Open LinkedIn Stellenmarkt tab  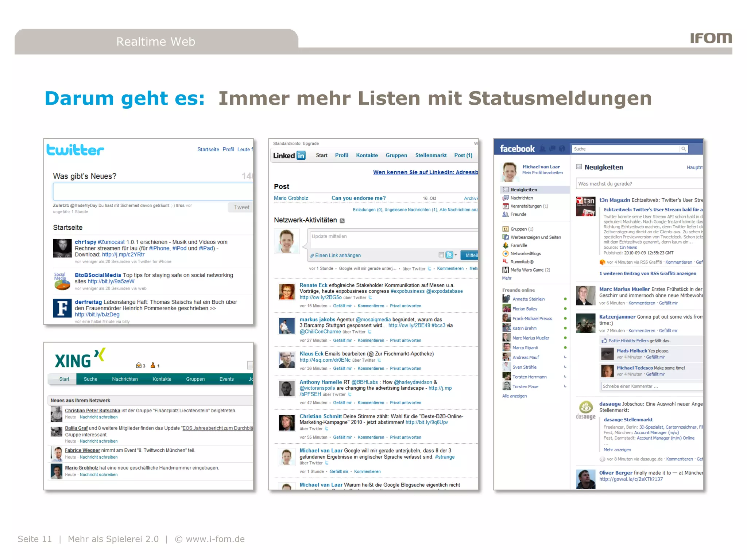(431, 155)
